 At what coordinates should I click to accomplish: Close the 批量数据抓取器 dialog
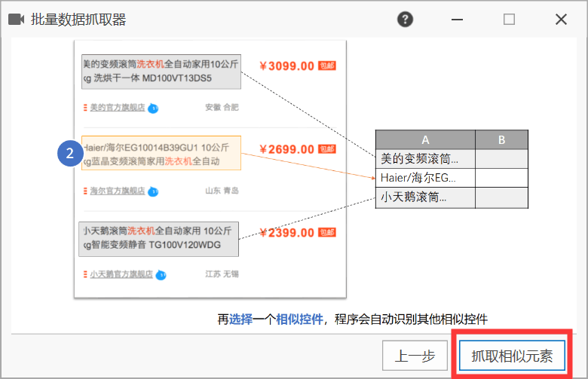[561, 19]
